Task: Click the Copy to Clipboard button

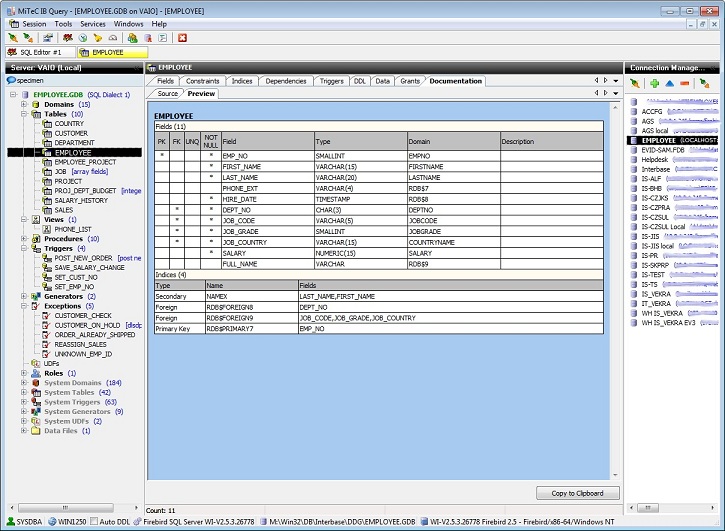Action: 577,493
